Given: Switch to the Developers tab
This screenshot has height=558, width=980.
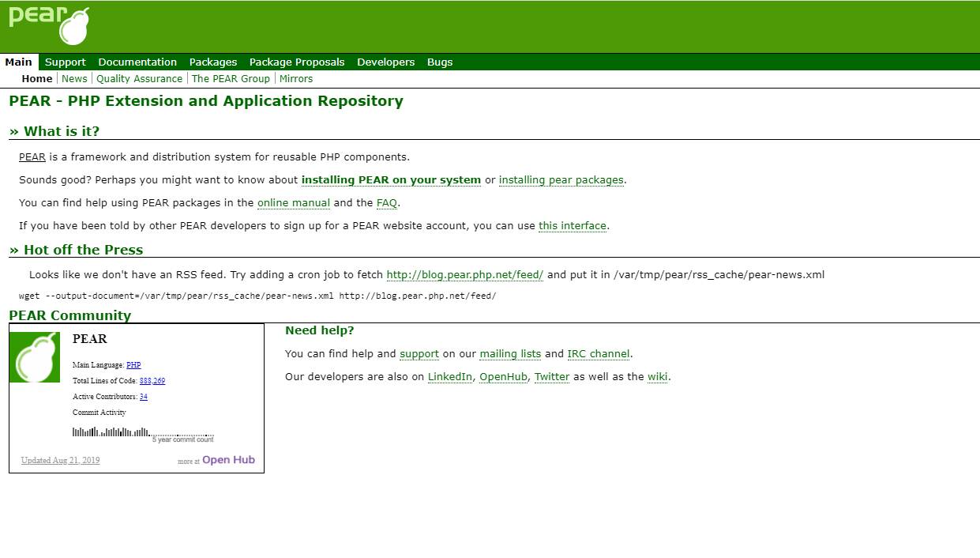Looking at the screenshot, I should coord(385,62).
